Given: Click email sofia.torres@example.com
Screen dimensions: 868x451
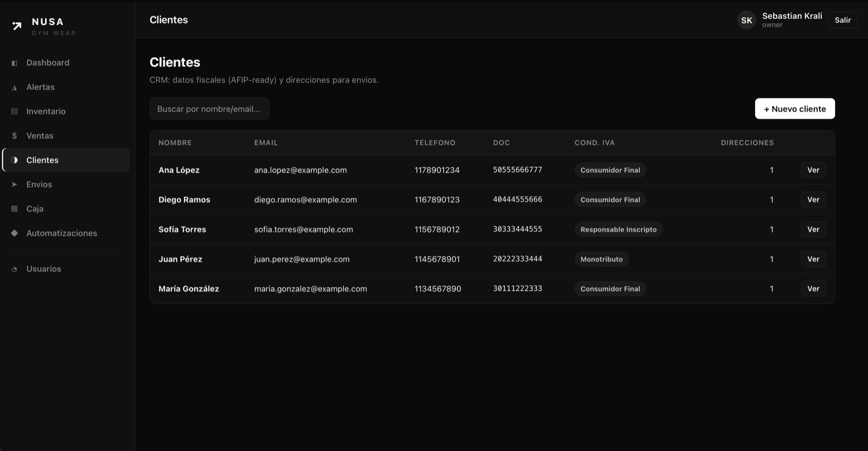Looking at the screenshot, I should pos(304,229).
